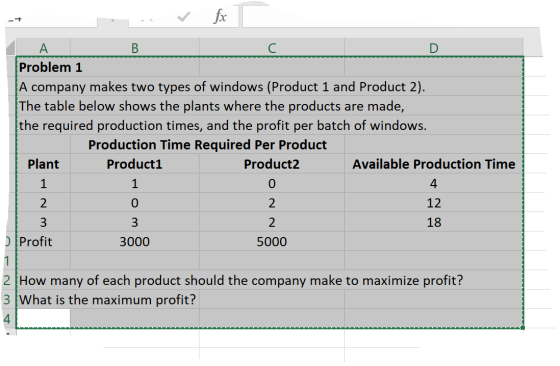Viewport: 560px width, 366px height.
Task: Click the 'Plant' header cell
Action: tap(43, 164)
